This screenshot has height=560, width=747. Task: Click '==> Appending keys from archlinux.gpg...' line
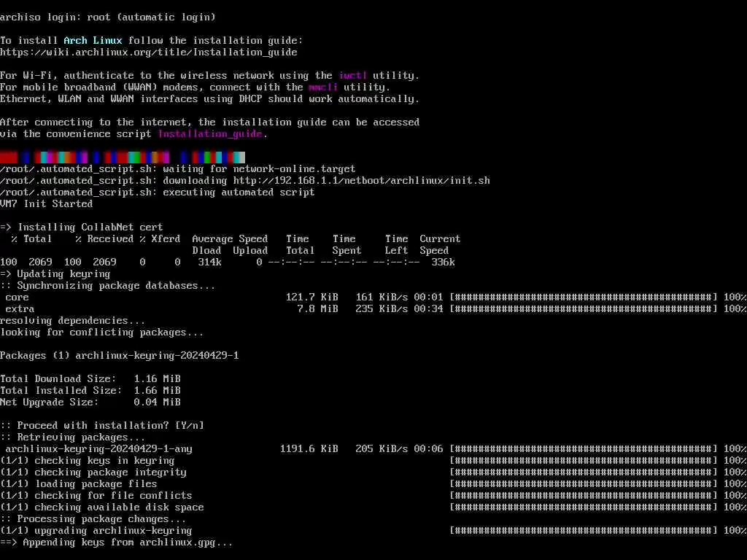coord(117,542)
